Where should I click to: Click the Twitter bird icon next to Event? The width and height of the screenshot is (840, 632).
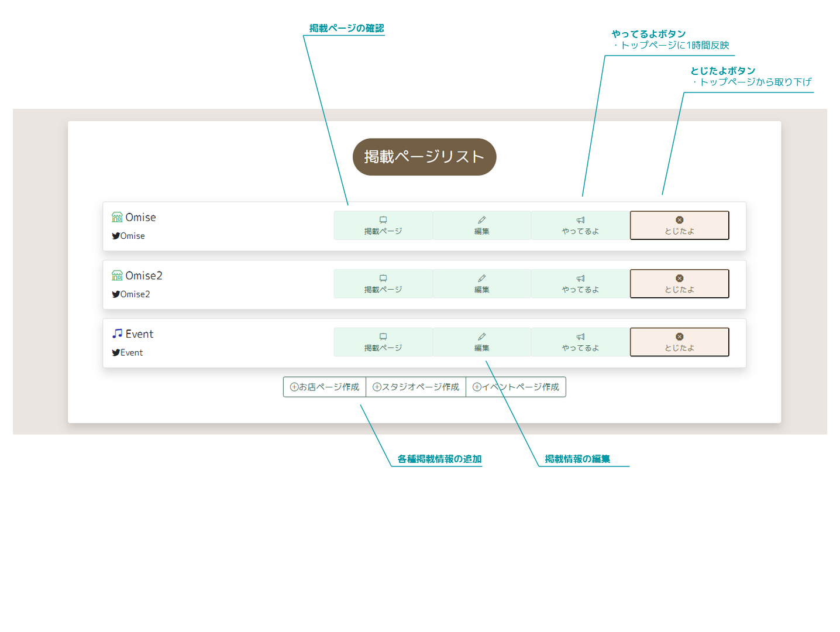click(x=116, y=353)
